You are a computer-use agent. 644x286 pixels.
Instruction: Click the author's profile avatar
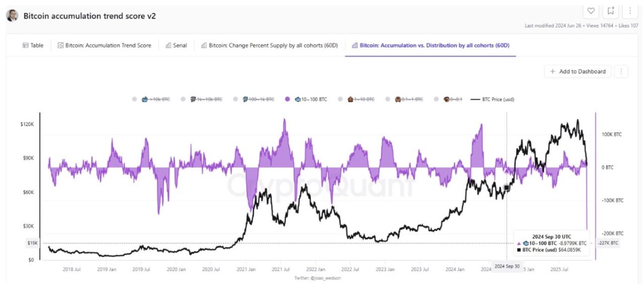(x=12, y=16)
